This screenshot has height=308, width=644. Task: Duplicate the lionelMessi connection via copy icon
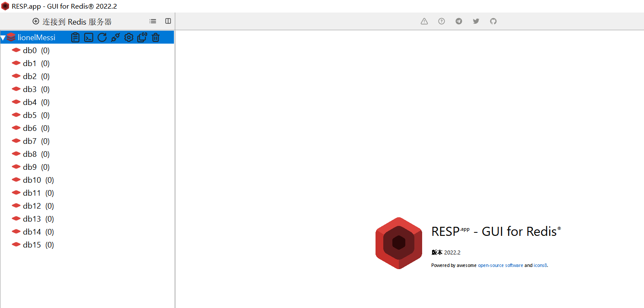coord(142,38)
